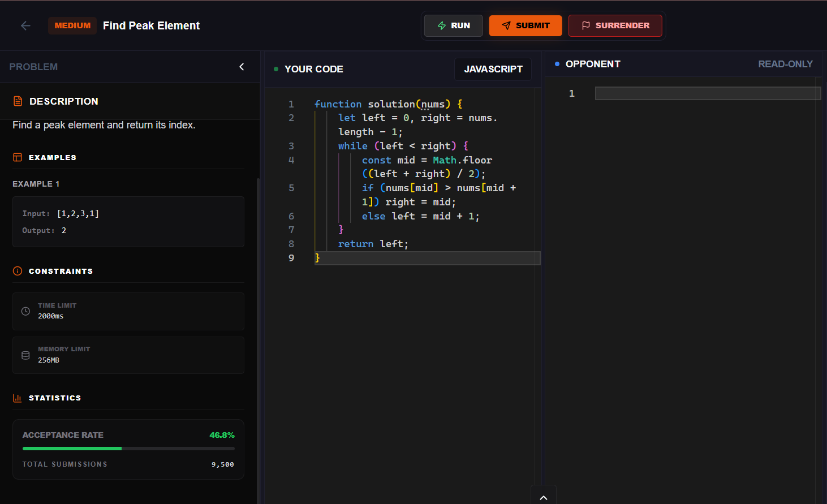
Task: Click the Description document icon
Action: pos(18,101)
